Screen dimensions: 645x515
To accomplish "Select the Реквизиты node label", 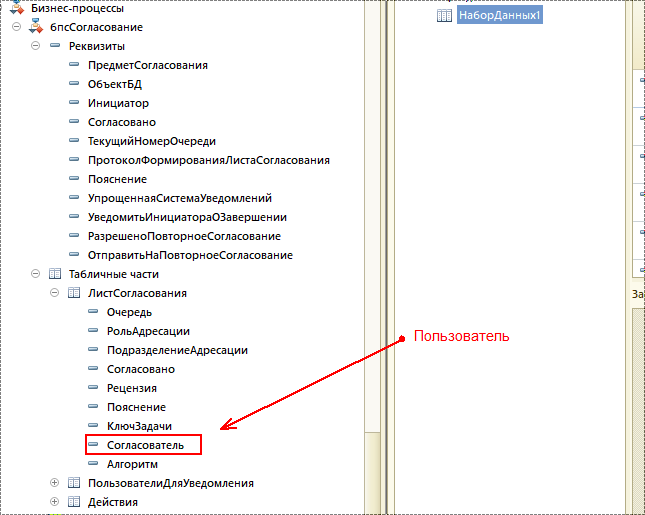I will click(97, 46).
